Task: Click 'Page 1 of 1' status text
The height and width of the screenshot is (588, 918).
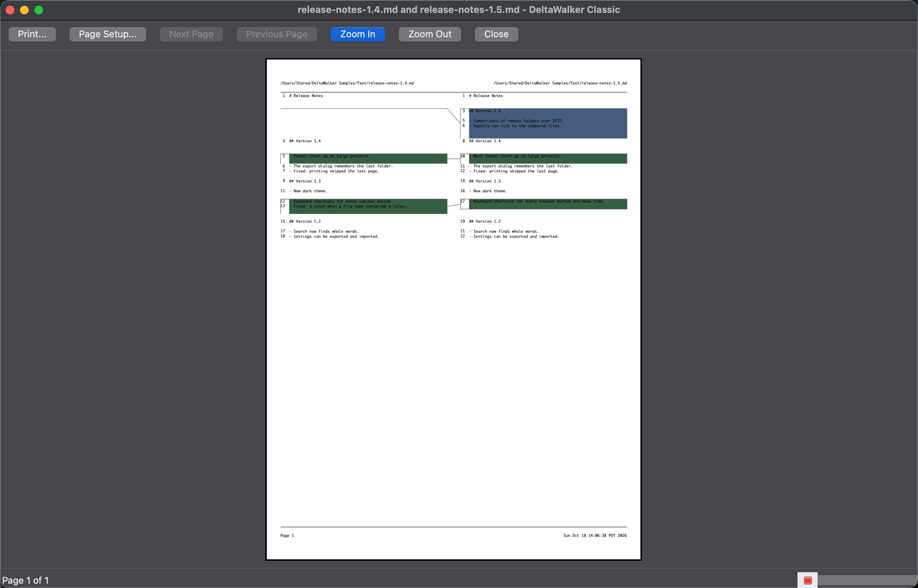Action: (25, 580)
